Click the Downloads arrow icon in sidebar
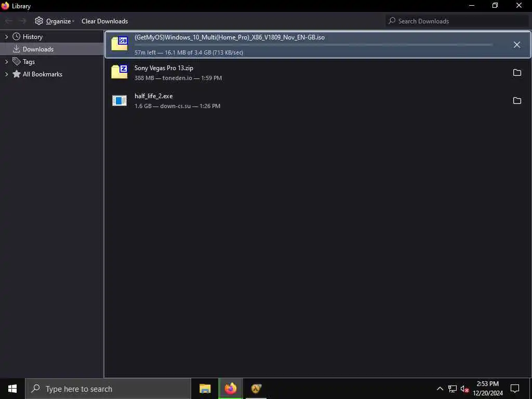The width and height of the screenshot is (532, 399). (16, 49)
